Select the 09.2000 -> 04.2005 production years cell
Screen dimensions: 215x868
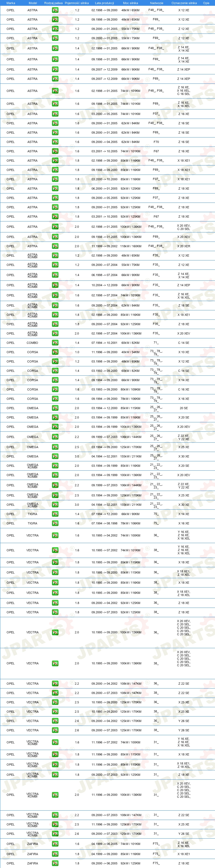[x=104, y=142]
